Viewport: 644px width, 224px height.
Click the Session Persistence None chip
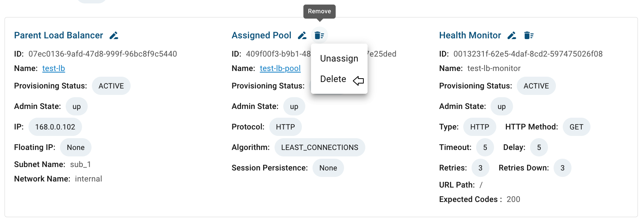tap(328, 168)
